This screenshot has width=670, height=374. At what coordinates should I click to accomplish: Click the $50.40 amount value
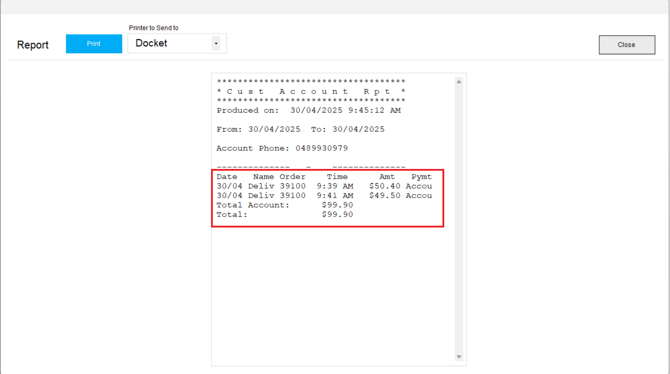point(385,186)
